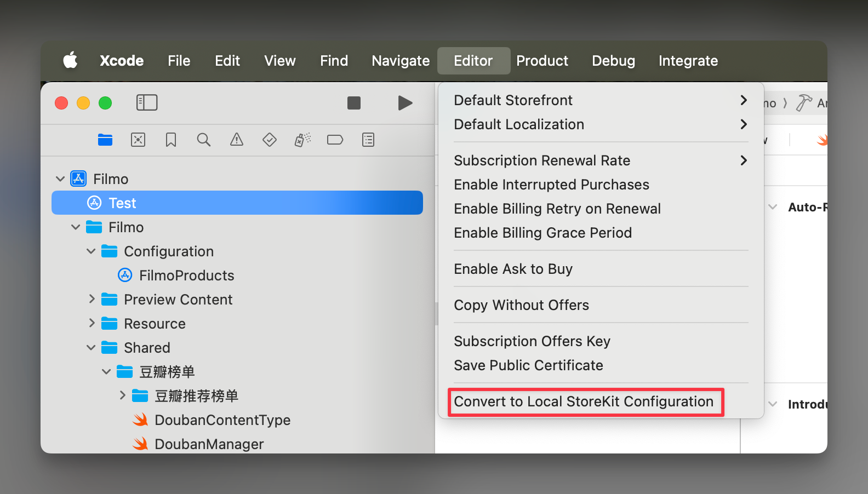Open the Project navigator folder icon

pyautogui.click(x=105, y=140)
